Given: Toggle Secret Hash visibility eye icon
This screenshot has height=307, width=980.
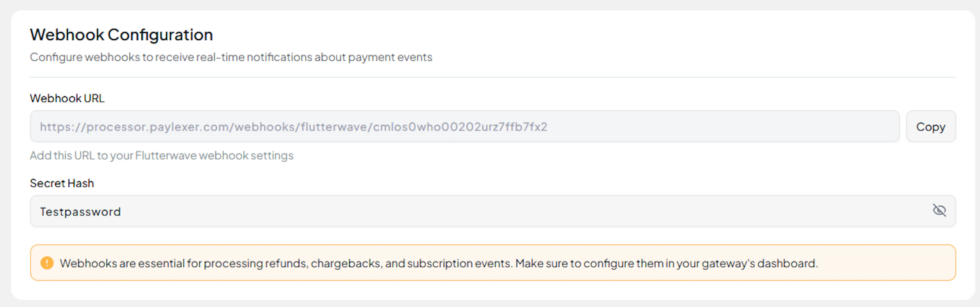Looking at the screenshot, I should [x=939, y=210].
